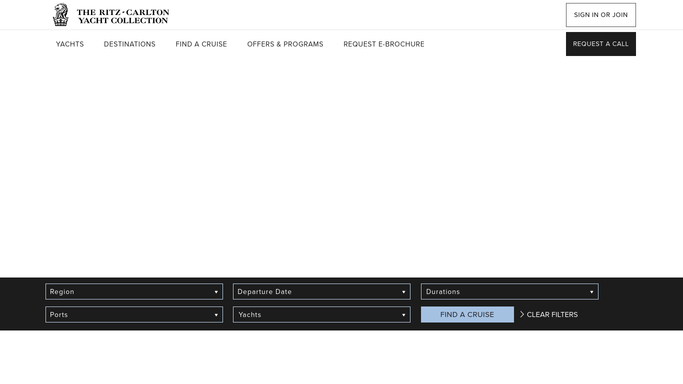Image resolution: width=683 pixels, height=384 pixels.
Task: Click the Ritz-Carlton lion crest logo
Action: [x=61, y=15]
